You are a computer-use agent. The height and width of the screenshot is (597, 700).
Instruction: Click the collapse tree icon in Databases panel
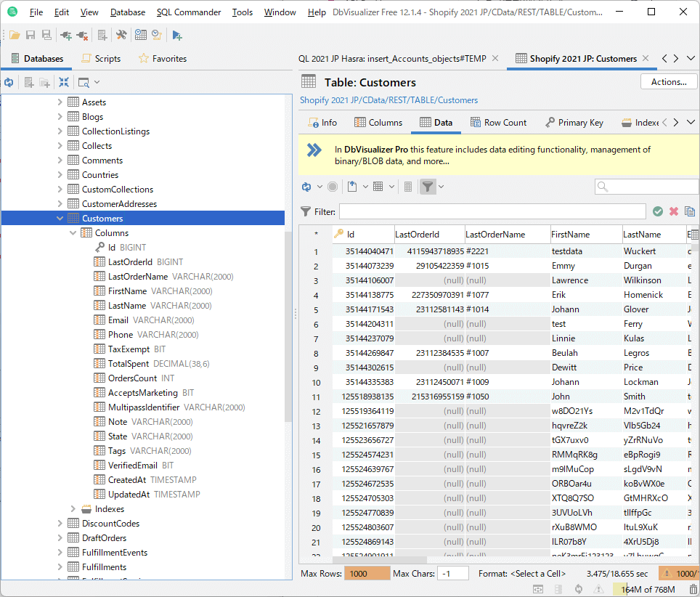(64, 83)
